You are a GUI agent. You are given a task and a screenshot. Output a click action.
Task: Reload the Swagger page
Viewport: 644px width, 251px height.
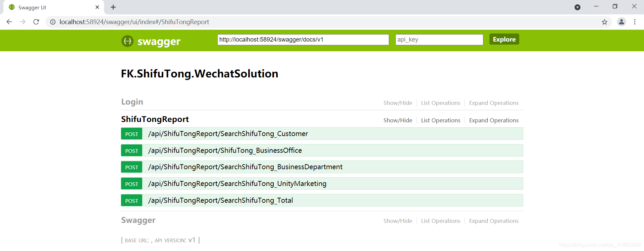click(x=36, y=22)
